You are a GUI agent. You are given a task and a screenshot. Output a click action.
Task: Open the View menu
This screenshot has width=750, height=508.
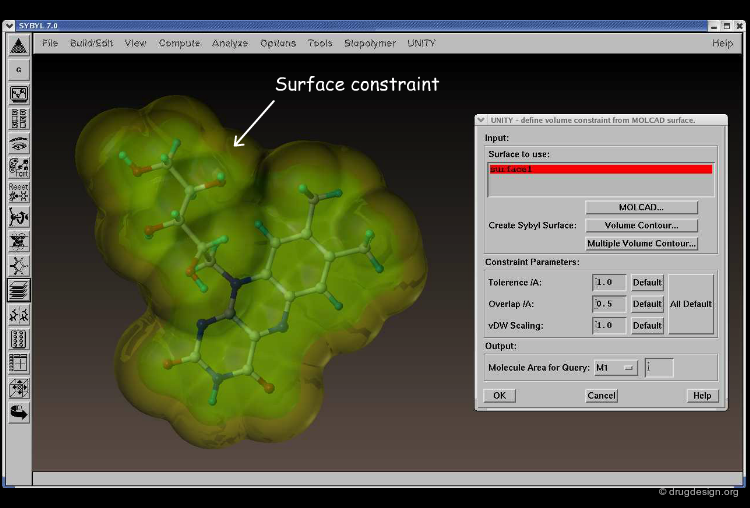pos(135,43)
